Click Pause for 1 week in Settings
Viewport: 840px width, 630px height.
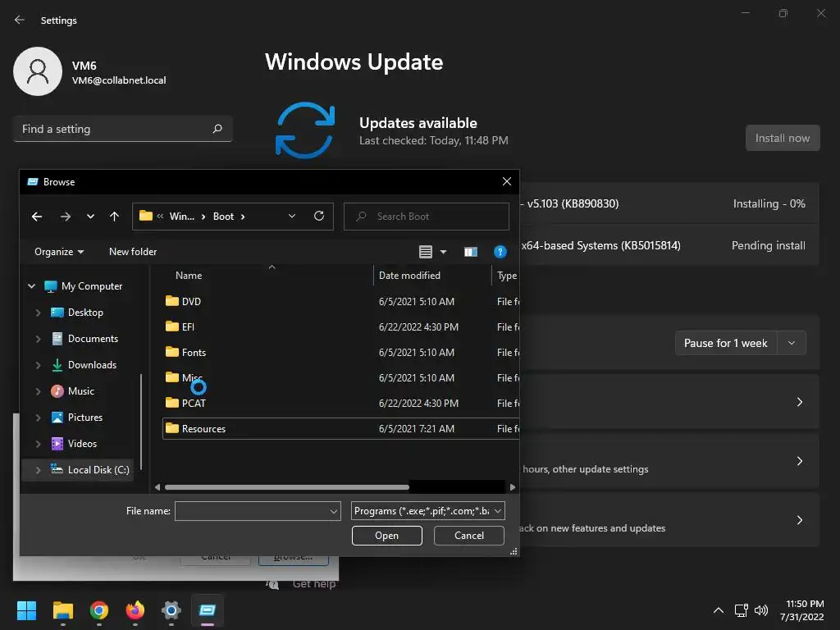pos(725,344)
